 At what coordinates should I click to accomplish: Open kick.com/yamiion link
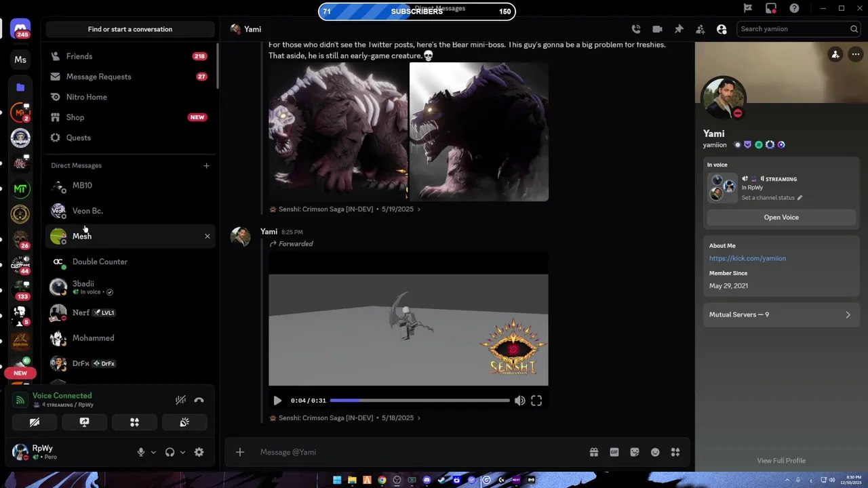[747, 258]
